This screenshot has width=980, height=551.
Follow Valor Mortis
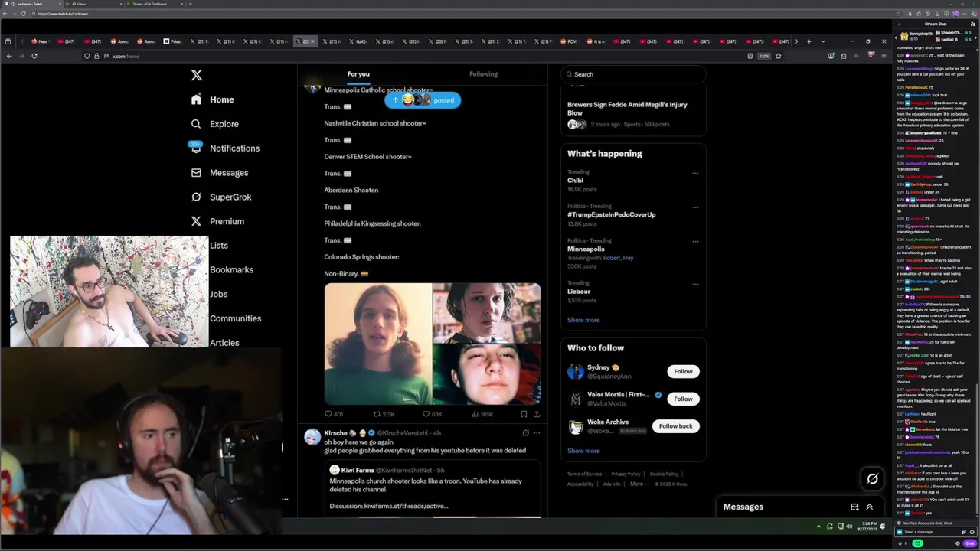tap(683, 399)
